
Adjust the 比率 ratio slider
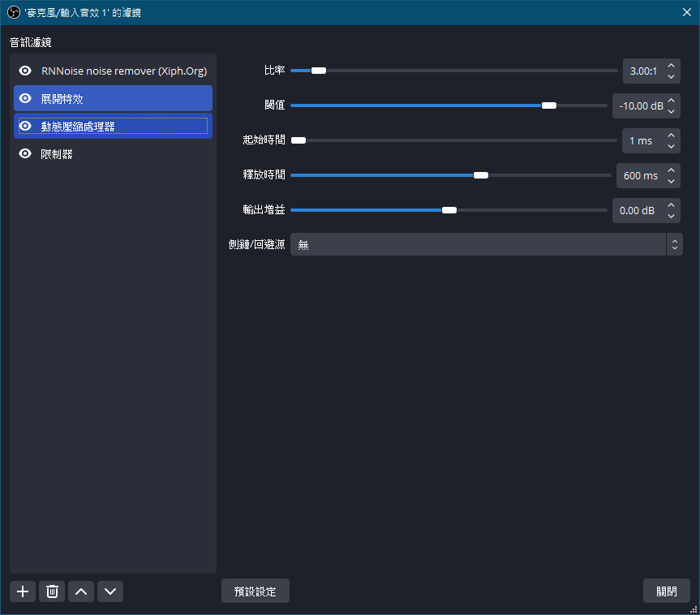coord(454,71)
